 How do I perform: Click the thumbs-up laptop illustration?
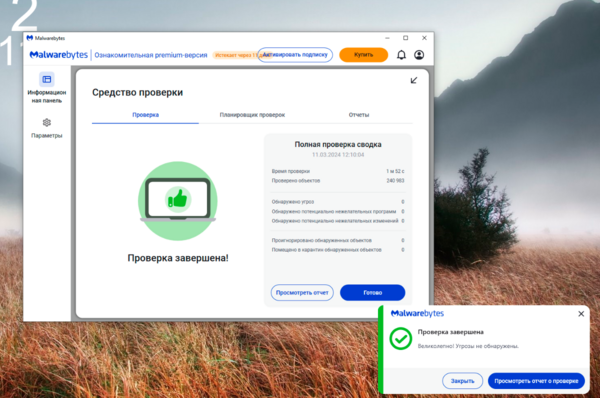coord(178,201)
